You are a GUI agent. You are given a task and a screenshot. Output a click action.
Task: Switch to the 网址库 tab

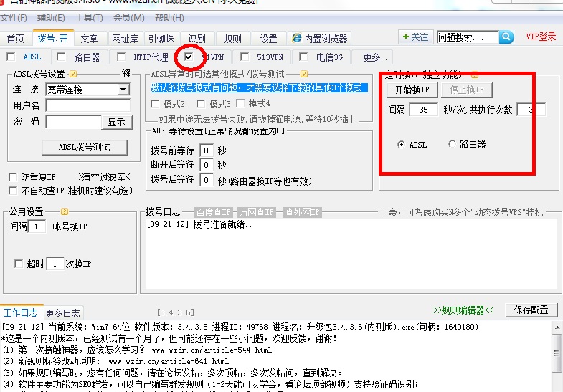125,39
